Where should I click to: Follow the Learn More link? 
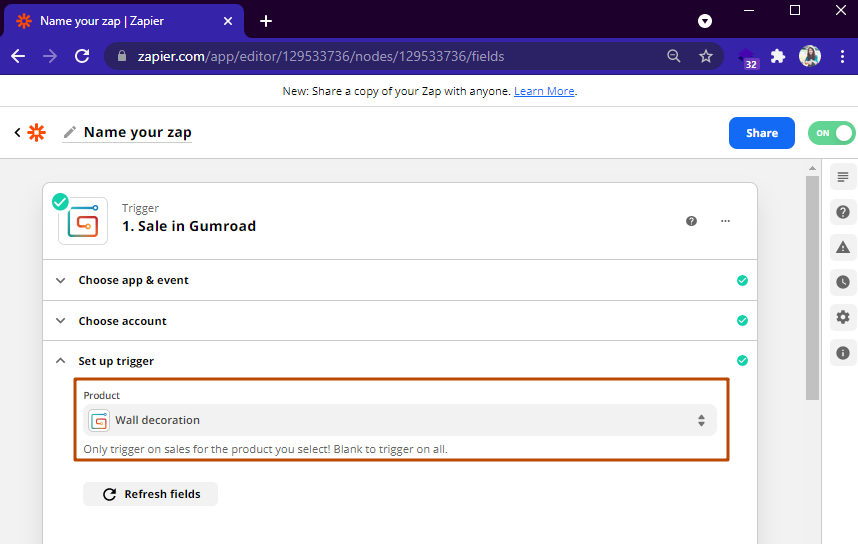coord(544,91)
